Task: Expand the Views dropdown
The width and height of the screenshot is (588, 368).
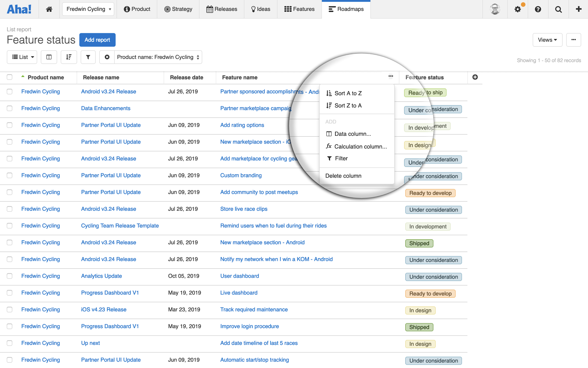Action: pos(547,40)
